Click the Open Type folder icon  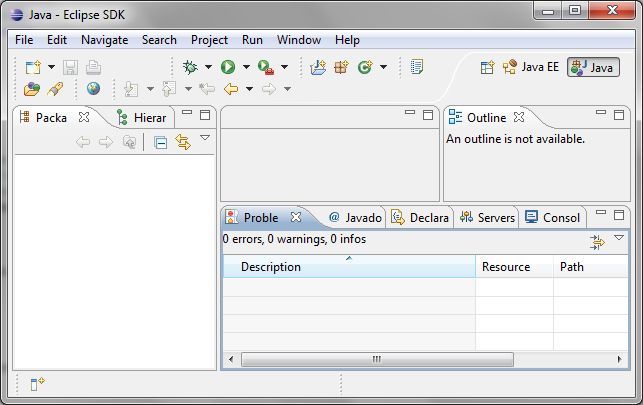coord(32,89)
